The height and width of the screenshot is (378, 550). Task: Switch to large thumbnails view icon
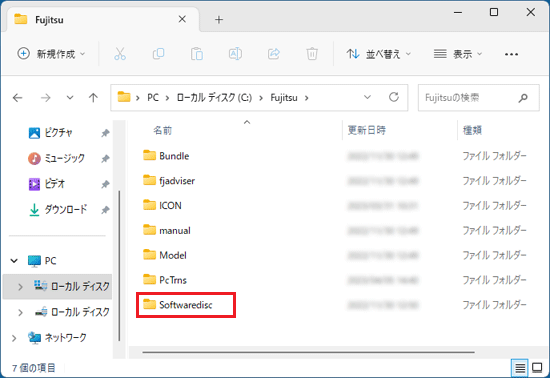[537, 368]
